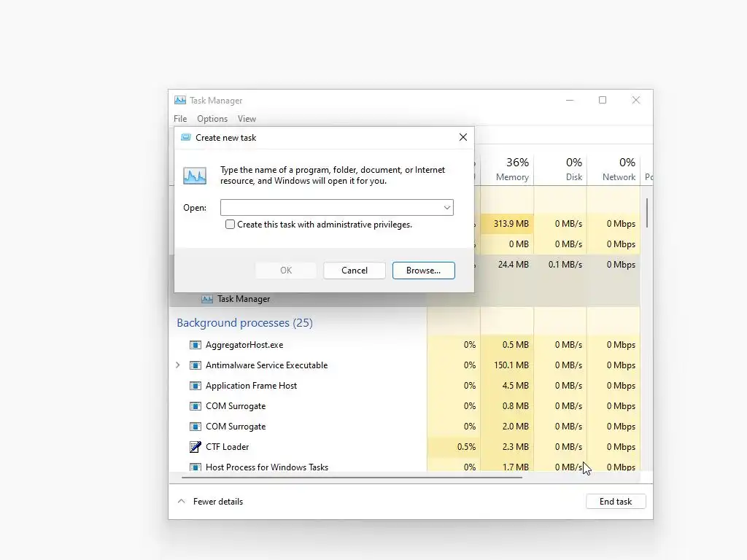
Task: Click the 313.9 MB memory cell
Action: pyautogui.click(x=508, y=224)
